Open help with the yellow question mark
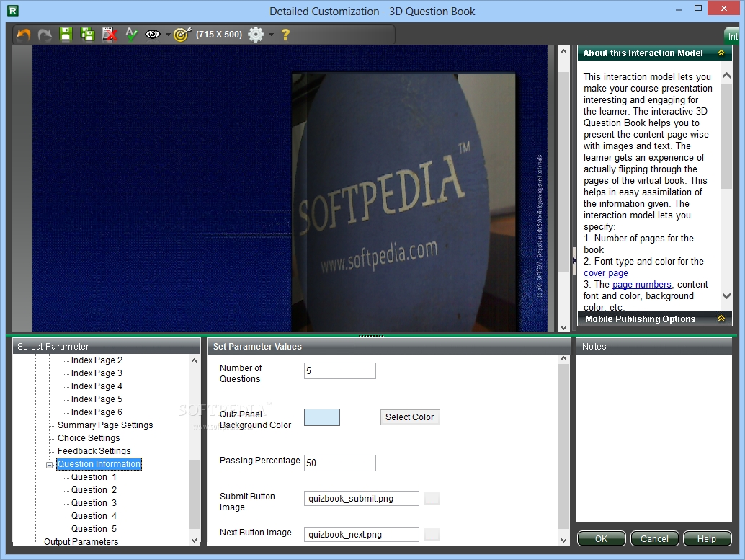This screenshot has width=745, height=560. point(285,34)
